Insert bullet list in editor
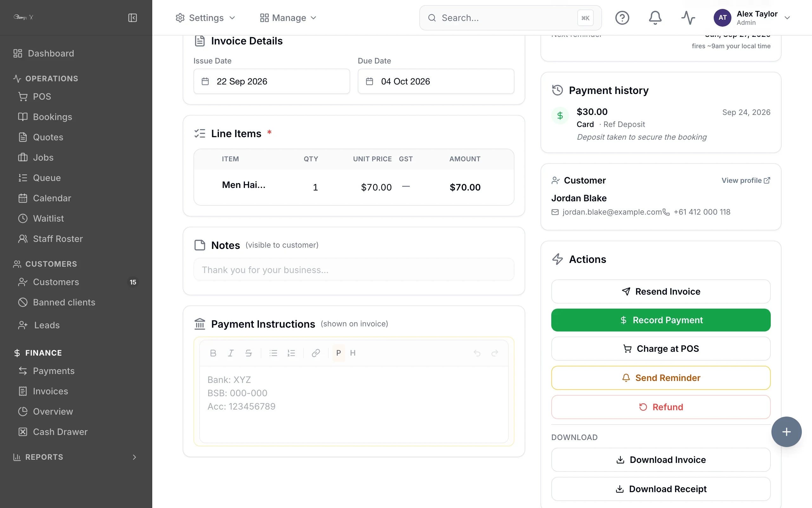The width and height of the screenshot is (812, 508). point(273,353)
